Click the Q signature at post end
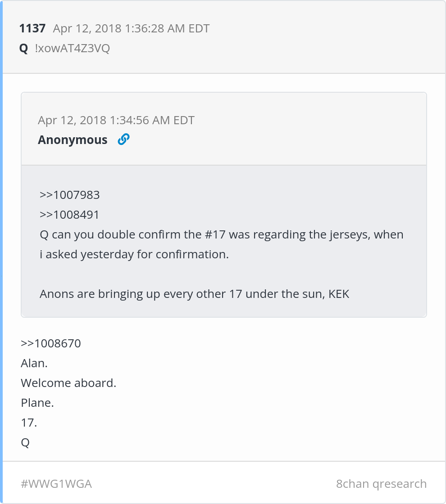The width and height of the screenshot is (446, 504). click(25, 443)
